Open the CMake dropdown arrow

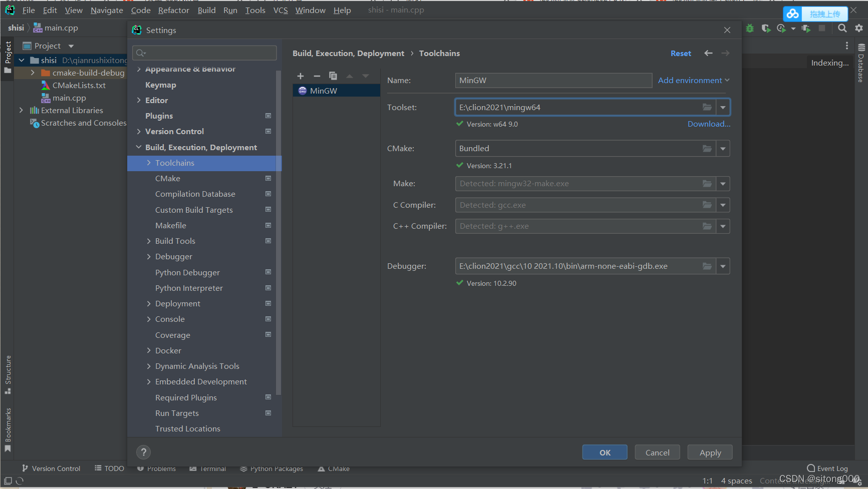click(x=723, y=149)
